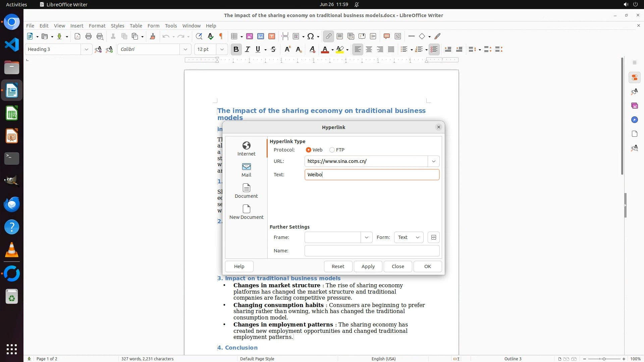
Task: Choose the New Document hyperlink icon
Action: click(246, 212)
